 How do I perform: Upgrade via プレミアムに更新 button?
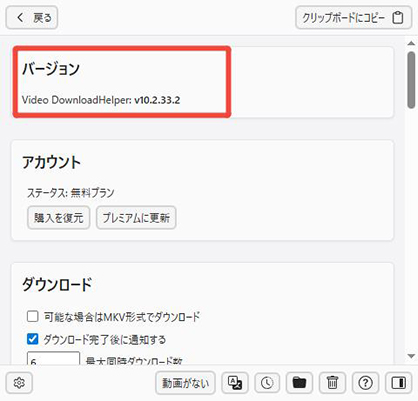[x=136, y=218]
